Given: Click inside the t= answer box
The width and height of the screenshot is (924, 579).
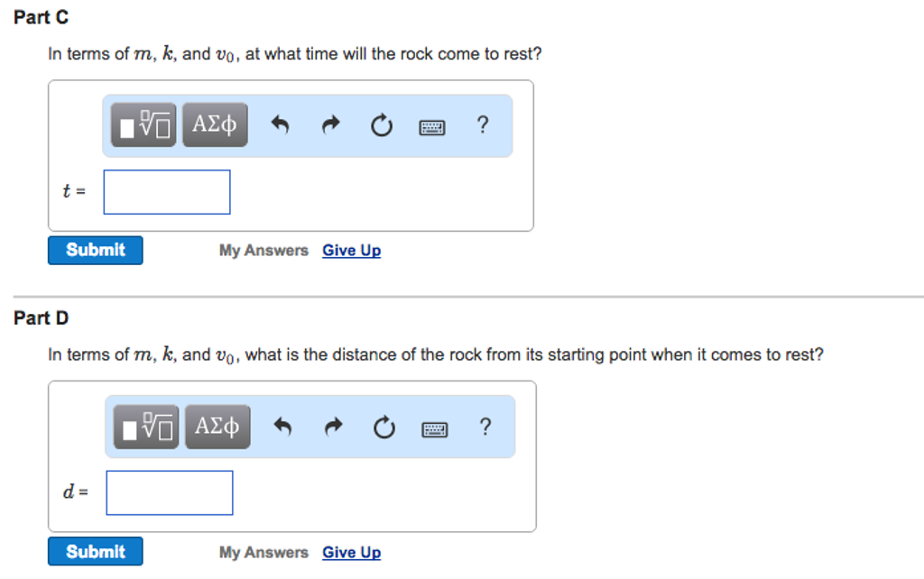Looking at the screenshot, I should [166, 191].
